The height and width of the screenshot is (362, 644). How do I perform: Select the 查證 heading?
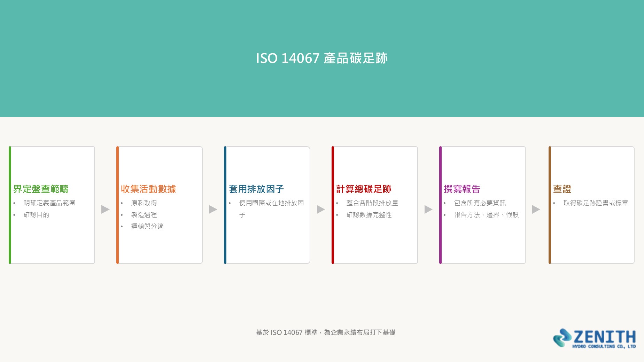coord(562,189)
